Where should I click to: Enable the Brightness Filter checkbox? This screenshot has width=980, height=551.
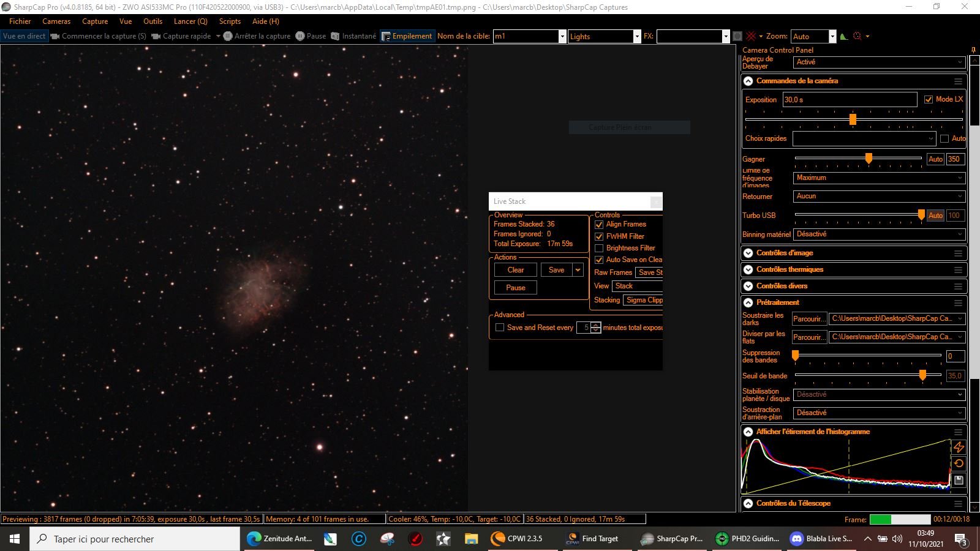(x=599, y=248)
